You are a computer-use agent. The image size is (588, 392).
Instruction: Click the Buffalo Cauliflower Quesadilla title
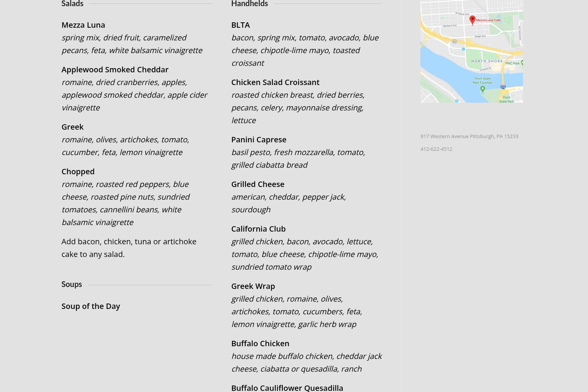click(x=287, y=387)
